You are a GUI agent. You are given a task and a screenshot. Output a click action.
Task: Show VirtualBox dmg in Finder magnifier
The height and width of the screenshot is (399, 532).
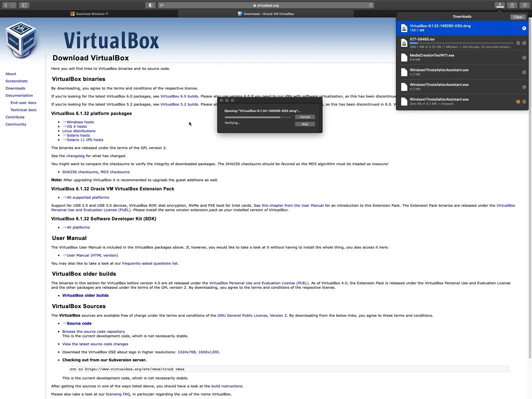524,28
